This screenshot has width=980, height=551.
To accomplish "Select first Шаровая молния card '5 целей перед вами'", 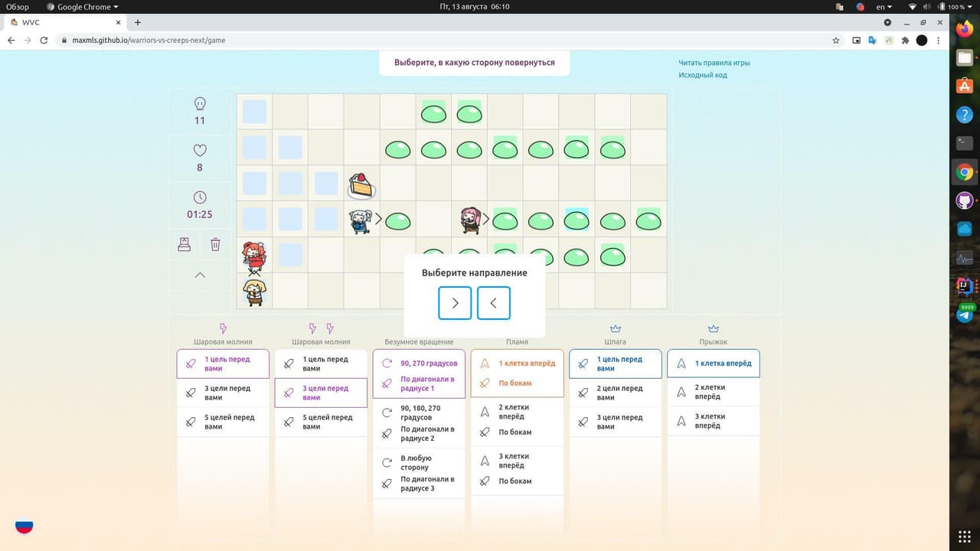I will pos(223,422).
